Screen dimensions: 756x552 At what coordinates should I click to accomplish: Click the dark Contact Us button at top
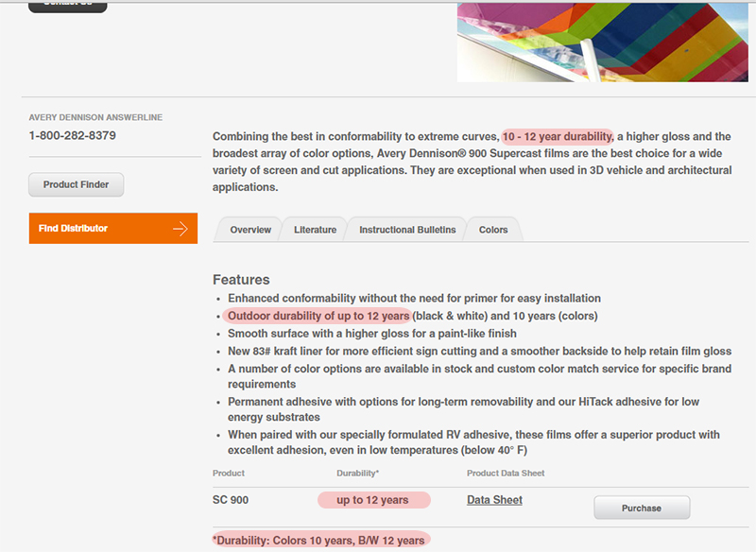(x=67, y=7)
